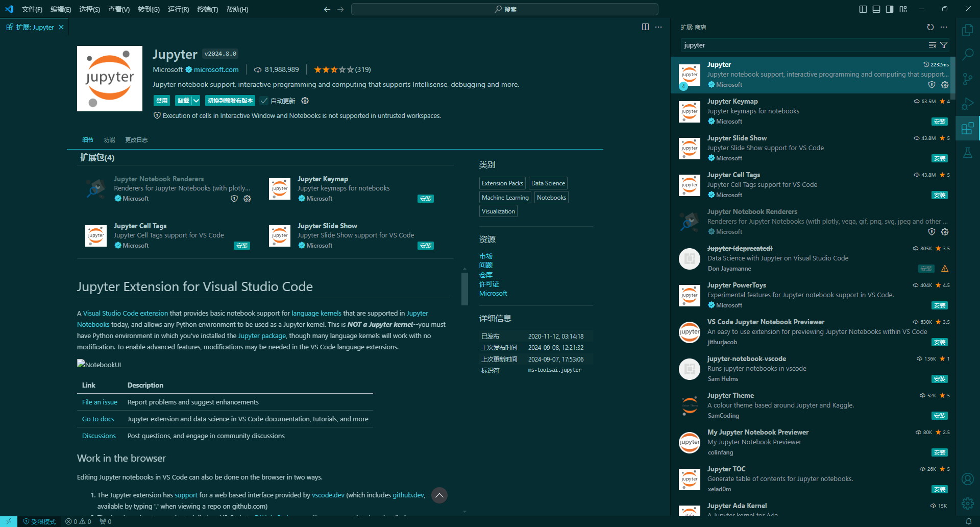Open the 终端(T) menu
This screenshot has height=527, width=980.
[208, 9]
